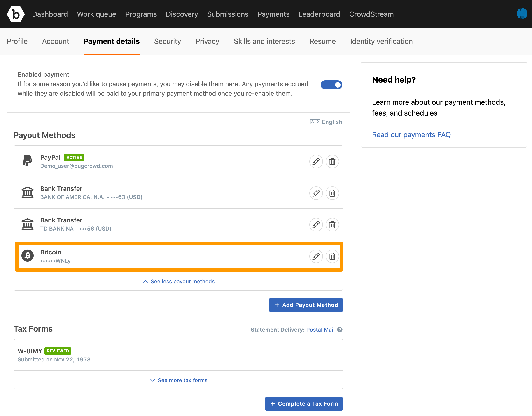The width and height of the screenshot is (532, 416).
Task: Click the delete icon for Bank of America transfer
Action: click(332, 193)
